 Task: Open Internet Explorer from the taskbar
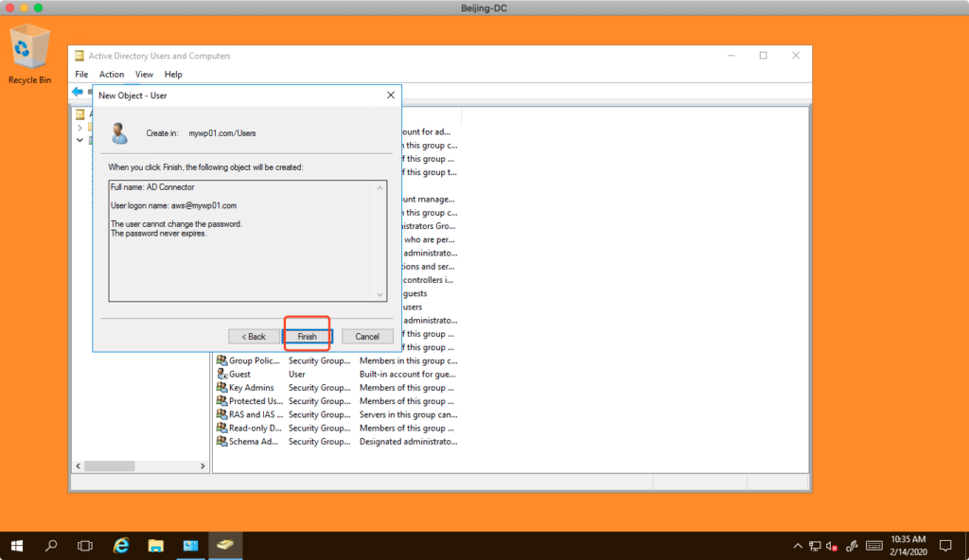click(x=121, y=546)
